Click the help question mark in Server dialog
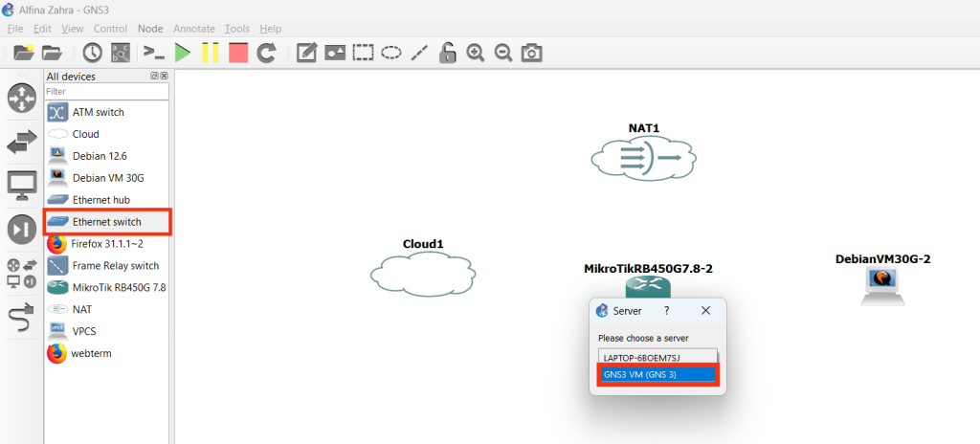The image size is (980, 444). click(666, 311)
